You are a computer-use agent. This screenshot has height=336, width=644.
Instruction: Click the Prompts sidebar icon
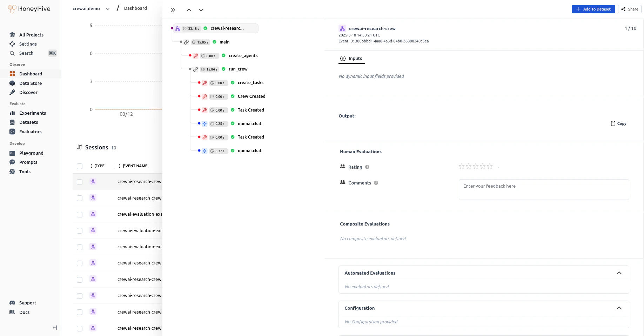click(x=12, y=162)
